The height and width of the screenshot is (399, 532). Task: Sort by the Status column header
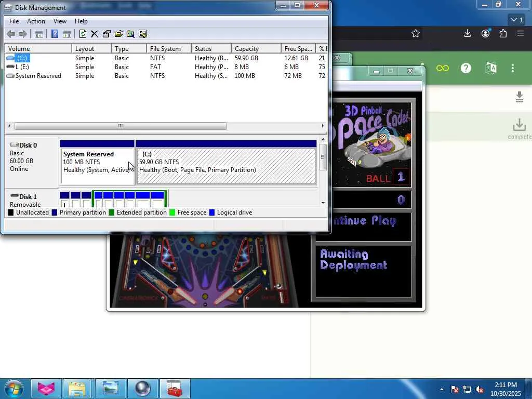coord(211,48)
